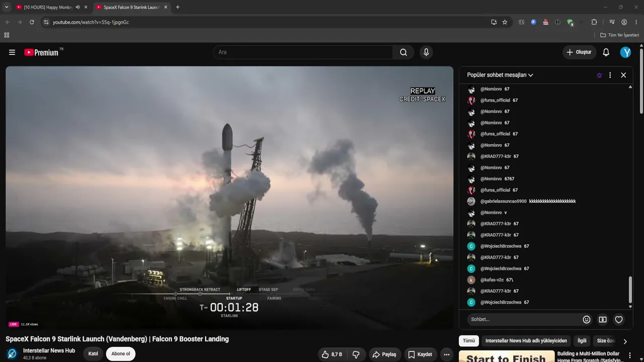Like the video with thumbs up

[333, 354]
